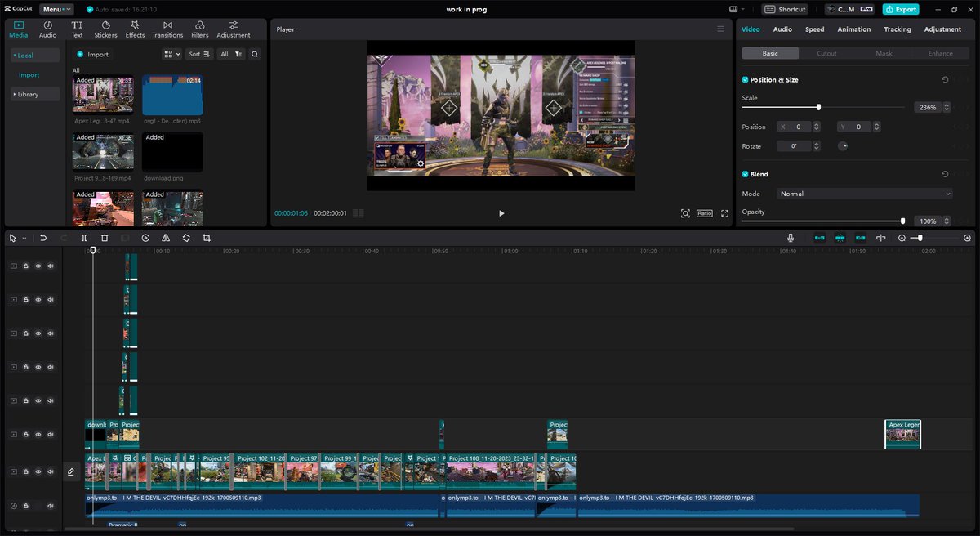Delete the selected clip with the trash icon
Viewport: 980px width, 536px height.
[105, 238]
